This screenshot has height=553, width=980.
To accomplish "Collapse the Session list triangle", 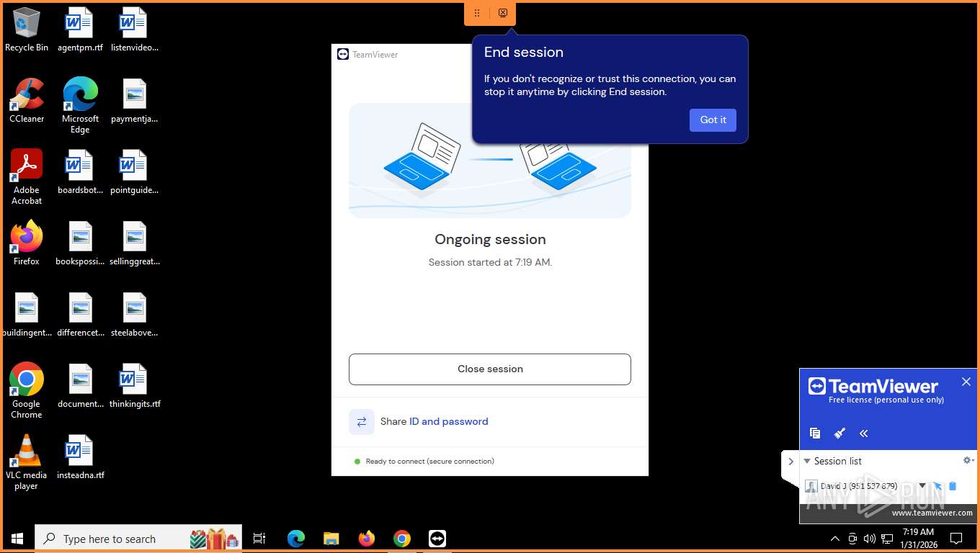I will (x=807, y=462).
